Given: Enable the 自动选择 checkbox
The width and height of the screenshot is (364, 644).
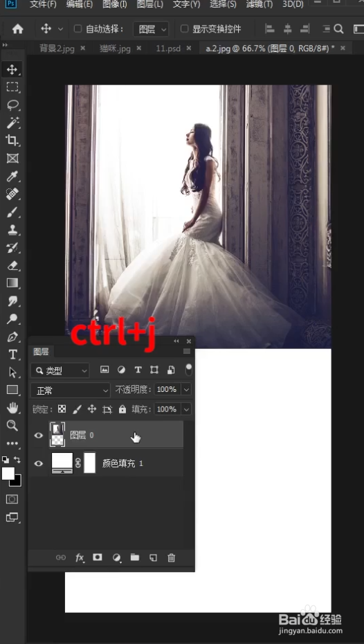Looking at the screenshot, I should (78, 29).
